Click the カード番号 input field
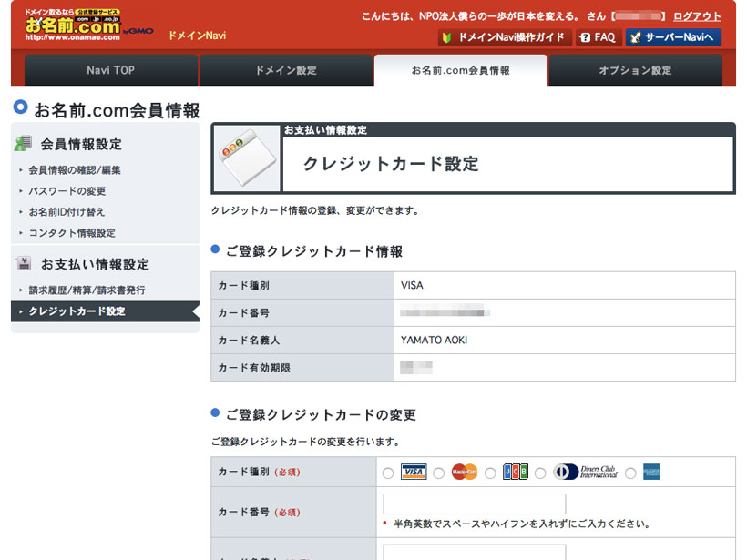Image resolution: width=747 pixels, height=560 pixels. pos(474,504)
